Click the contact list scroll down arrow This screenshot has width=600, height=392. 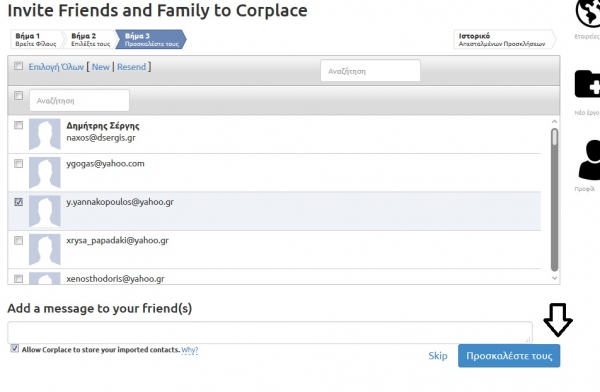click(554, 278)
